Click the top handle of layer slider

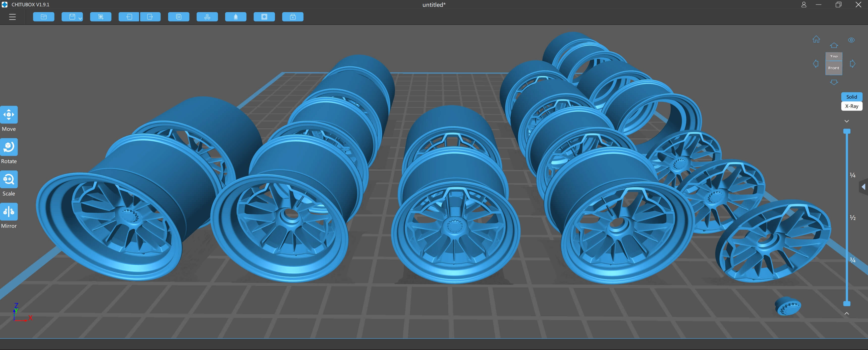point(847,131)
